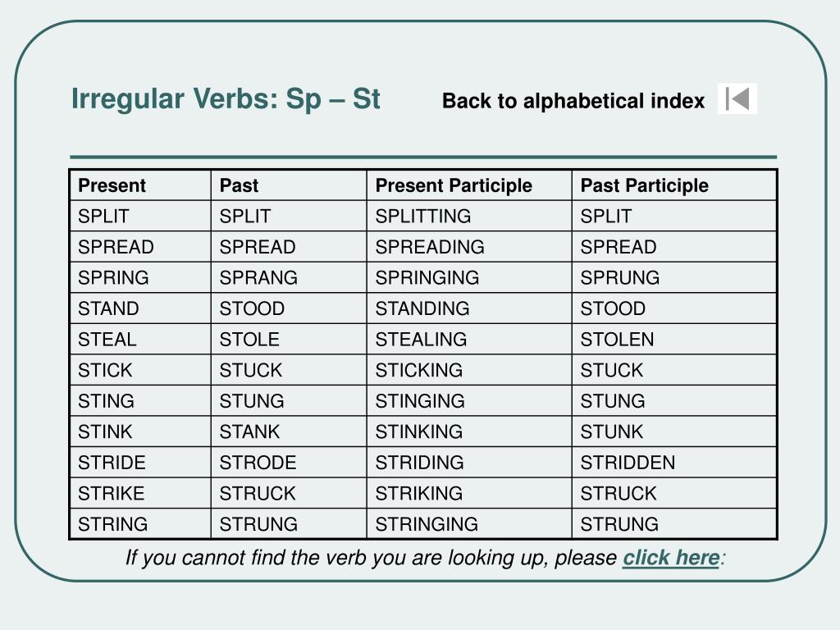Click 'Back to alphabetical index' text

click(x=573, y=101)
